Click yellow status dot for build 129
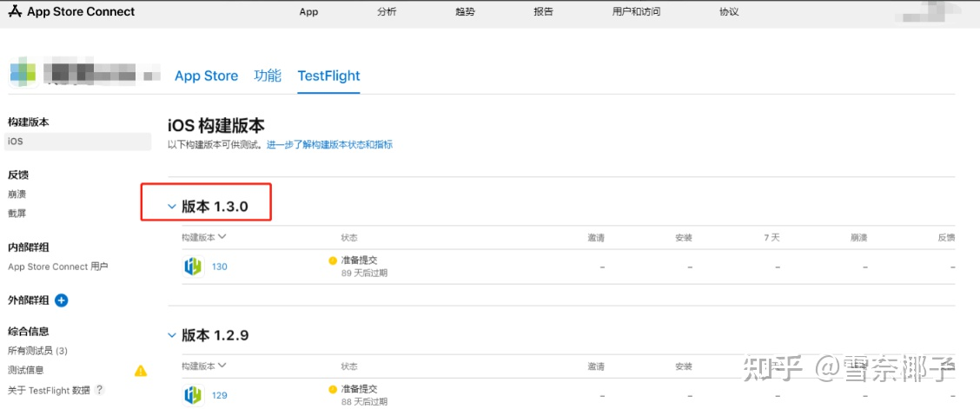The image size is (980, 409). pos(333,389)
